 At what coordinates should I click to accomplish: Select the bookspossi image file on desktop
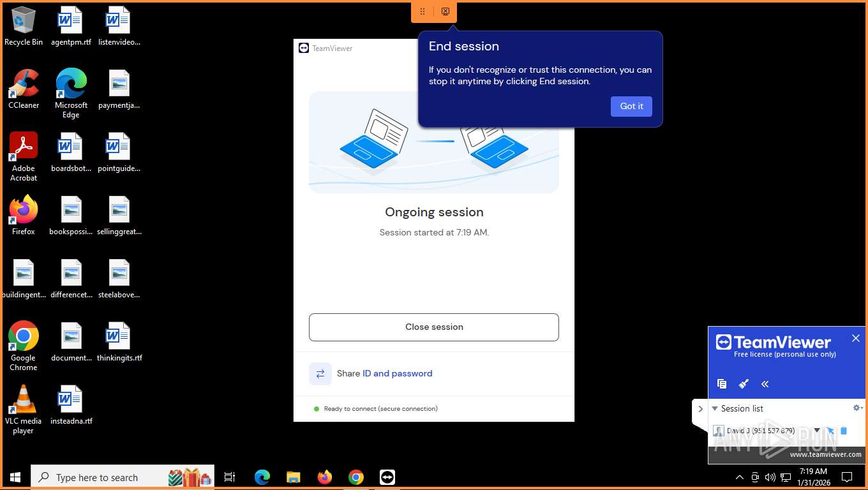(x=71, y=216)
